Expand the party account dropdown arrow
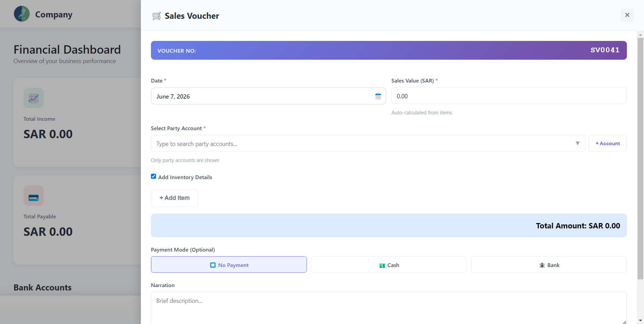Viewport: 644px width, 324px height. coord(578,144)
